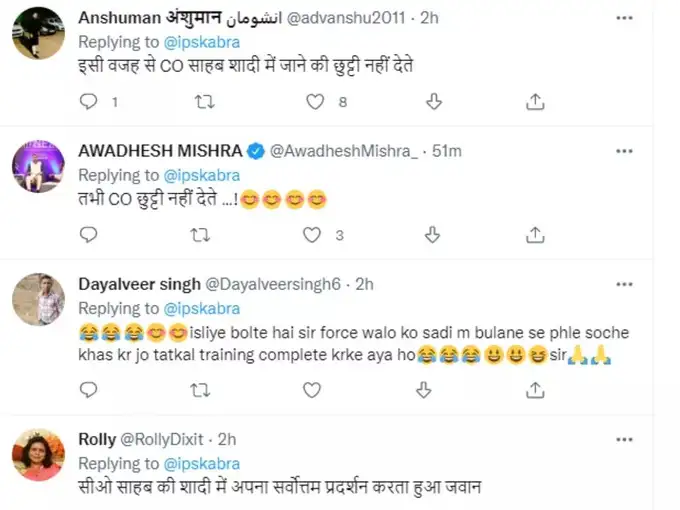This screenshot has width=680, height=510.
Task: Open more options on Dayalveer singh's tweet
Action: [626, 284]
